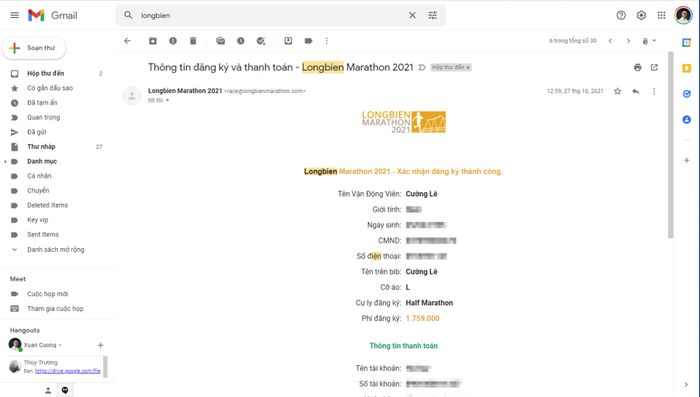This screenshot has height=397, width=700.
Task: Go to the newer email arrow
Action: pyautogui.click(x=610, y=41)
